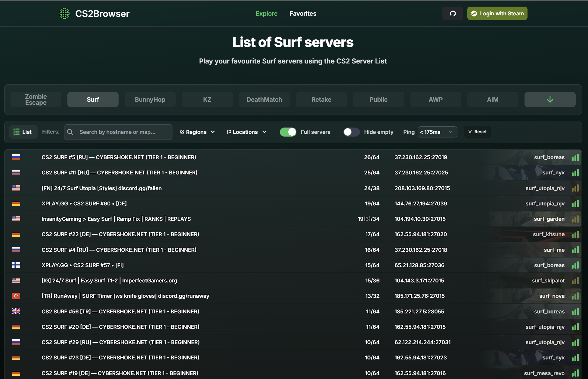Click the Russian flag next to CS2 SURF #5

(x=17, y=157)
